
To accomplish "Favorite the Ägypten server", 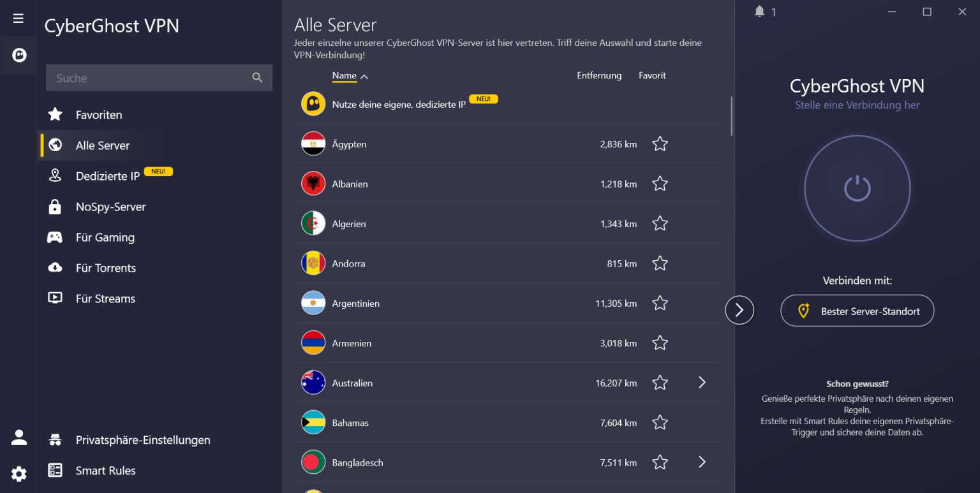I will point(660,143).
